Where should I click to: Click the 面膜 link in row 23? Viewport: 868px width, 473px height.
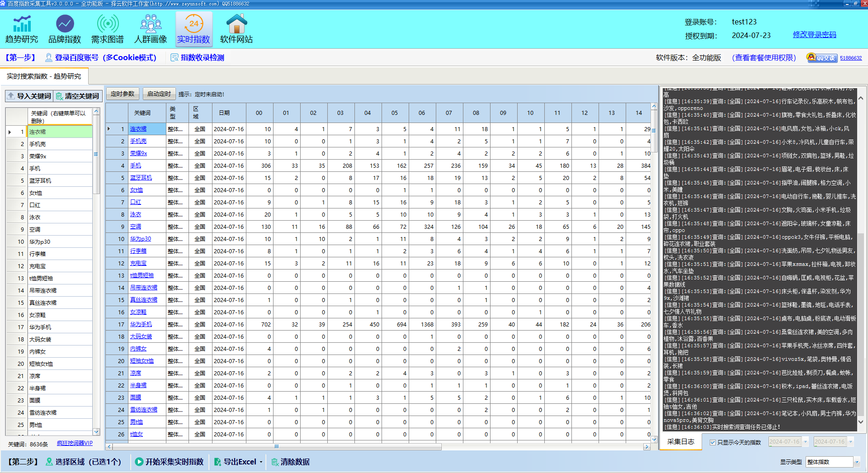click(136, 397)
